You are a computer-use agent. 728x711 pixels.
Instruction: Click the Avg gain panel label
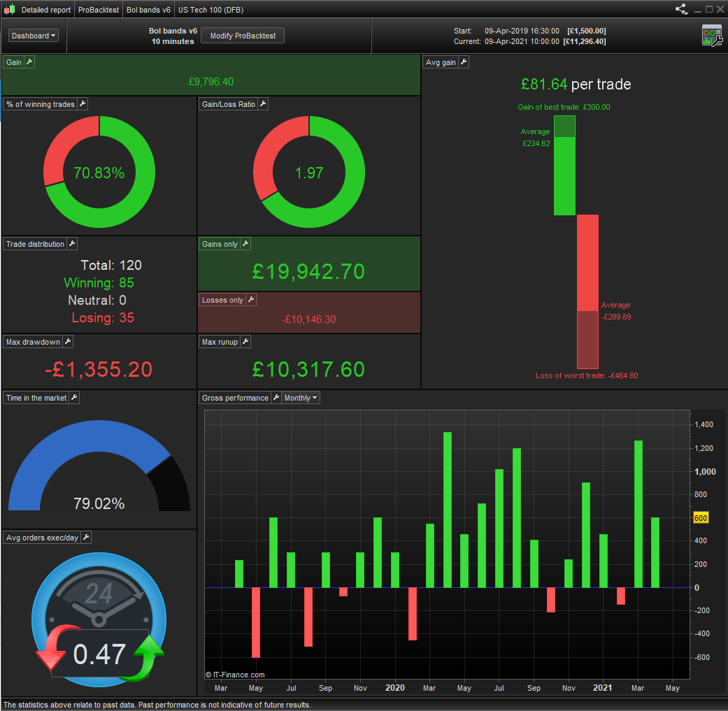click(x=441, y=62)
